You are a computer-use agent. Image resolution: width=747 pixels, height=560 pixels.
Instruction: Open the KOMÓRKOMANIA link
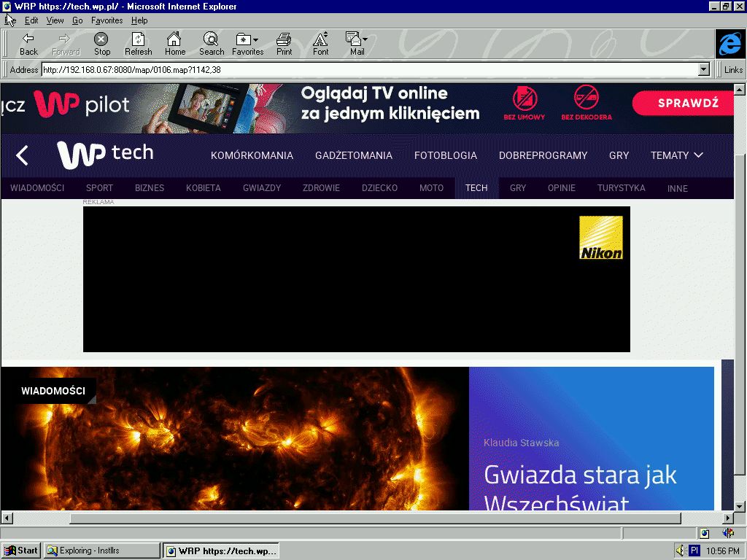tap(252, 155)
